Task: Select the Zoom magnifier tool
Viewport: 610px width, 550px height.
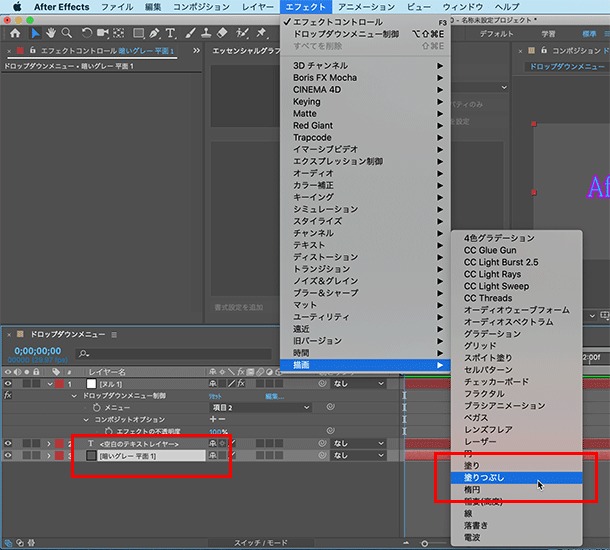Action: 67,33
